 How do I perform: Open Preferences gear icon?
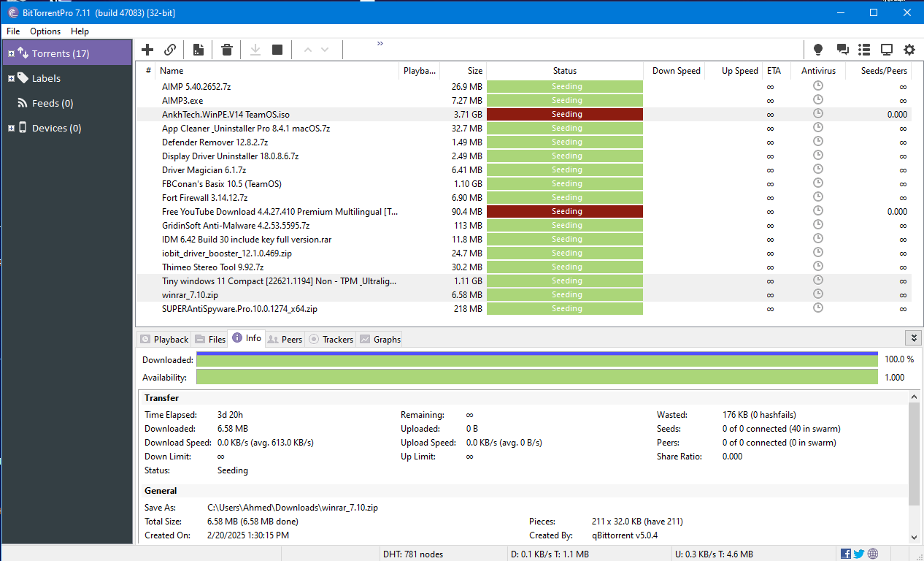[909, 50]
